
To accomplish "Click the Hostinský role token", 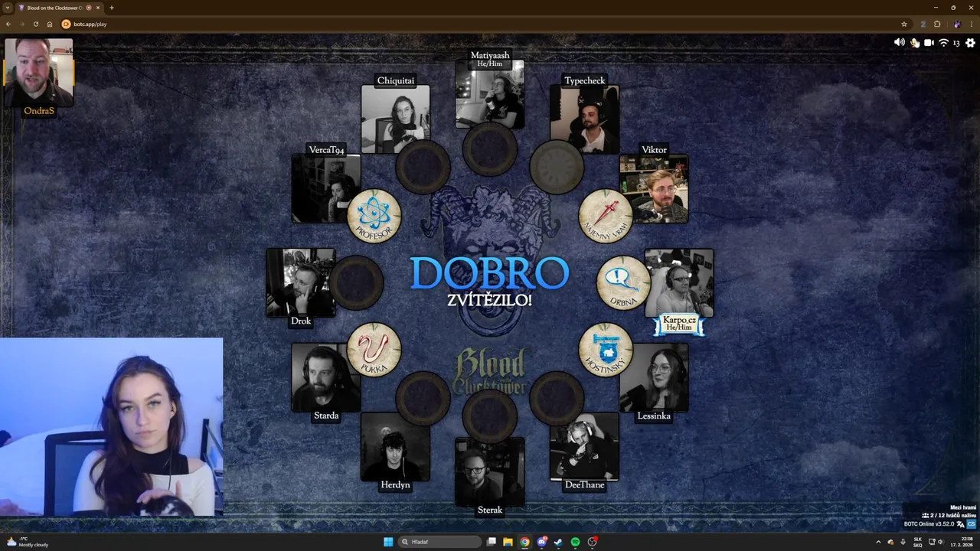I will pos(606,350).
